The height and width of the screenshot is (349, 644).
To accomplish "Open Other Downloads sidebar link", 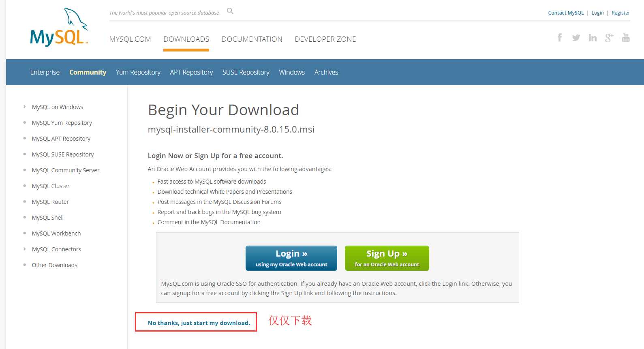I will (x=55, y=265).
